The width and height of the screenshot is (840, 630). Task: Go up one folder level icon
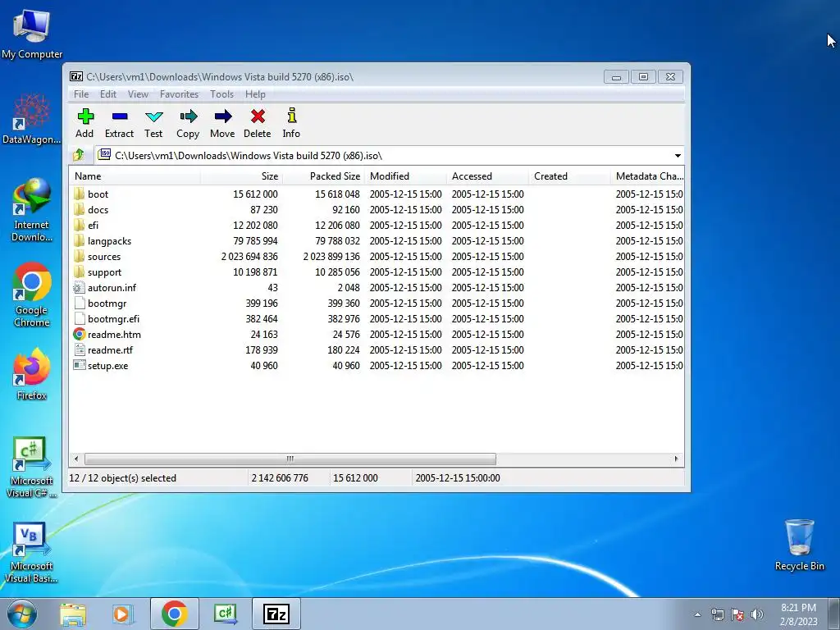coord(80,155)
